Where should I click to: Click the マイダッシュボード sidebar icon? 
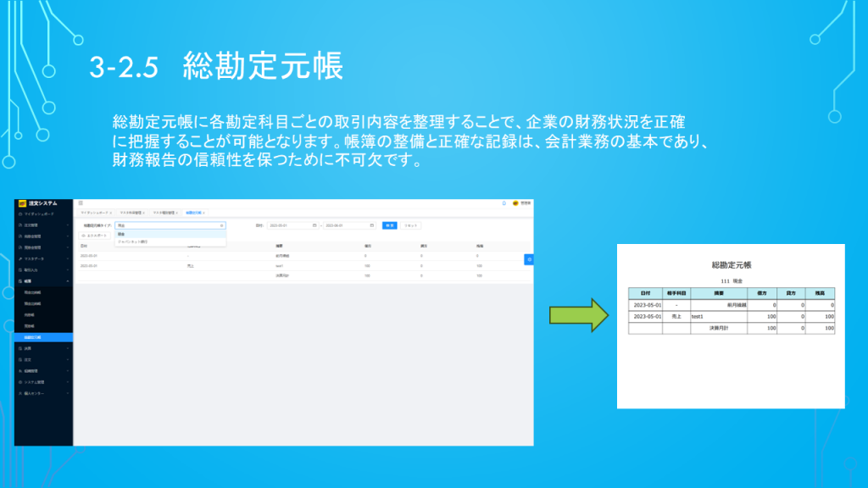[x=20, y=214]
